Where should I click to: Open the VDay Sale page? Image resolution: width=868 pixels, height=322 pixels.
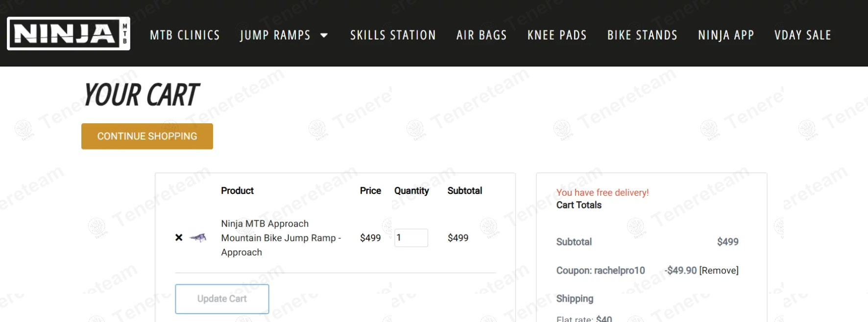click(x=802, y=35)
